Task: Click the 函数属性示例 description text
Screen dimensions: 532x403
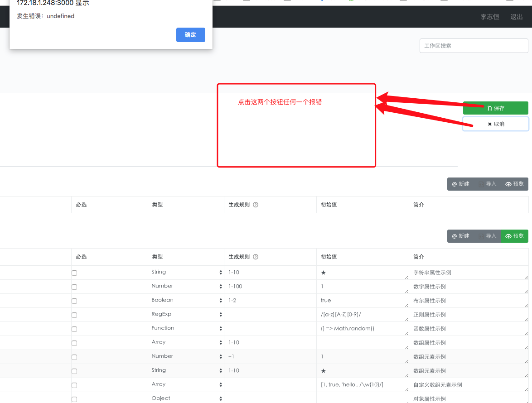Action: click(x=430, y=329)
